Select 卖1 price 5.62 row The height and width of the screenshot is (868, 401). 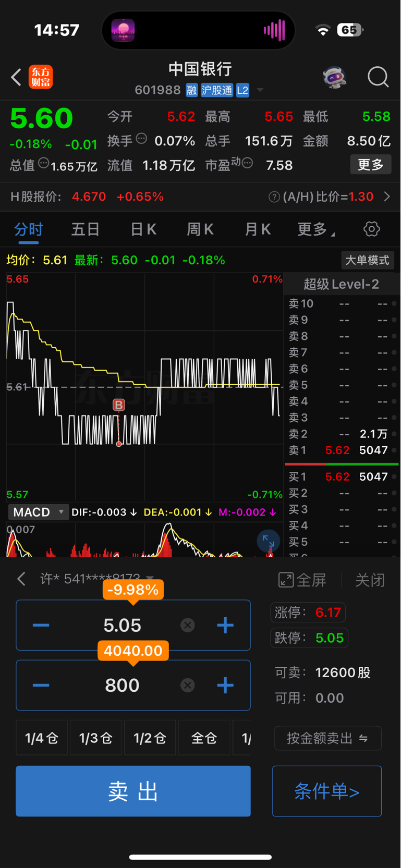coord(342,450)
